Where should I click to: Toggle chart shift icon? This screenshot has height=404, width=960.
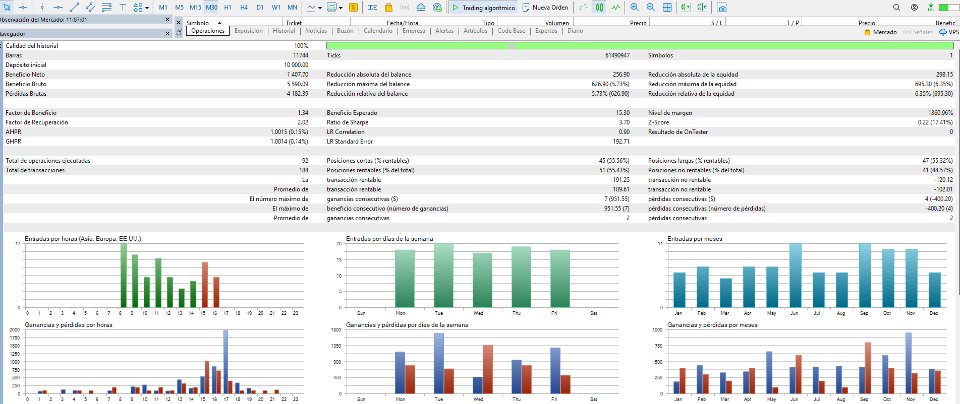coord(702,7)
